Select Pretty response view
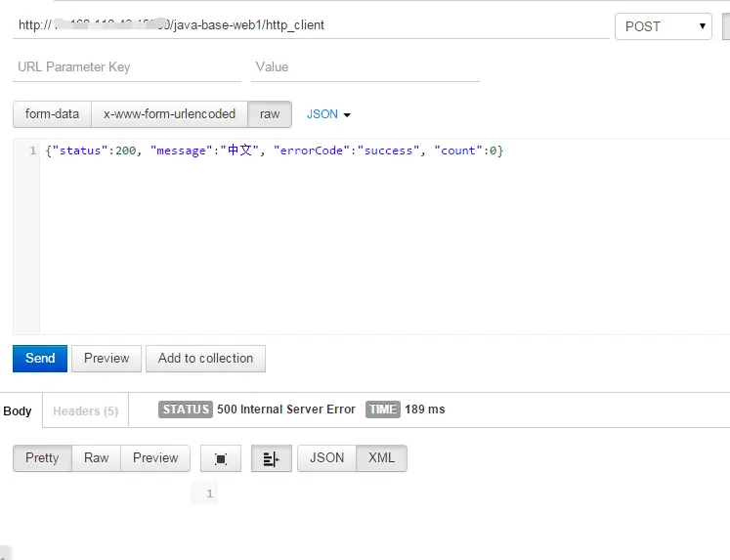The height and width of the screenshot is (560, 730). click(x=42, y=458)
